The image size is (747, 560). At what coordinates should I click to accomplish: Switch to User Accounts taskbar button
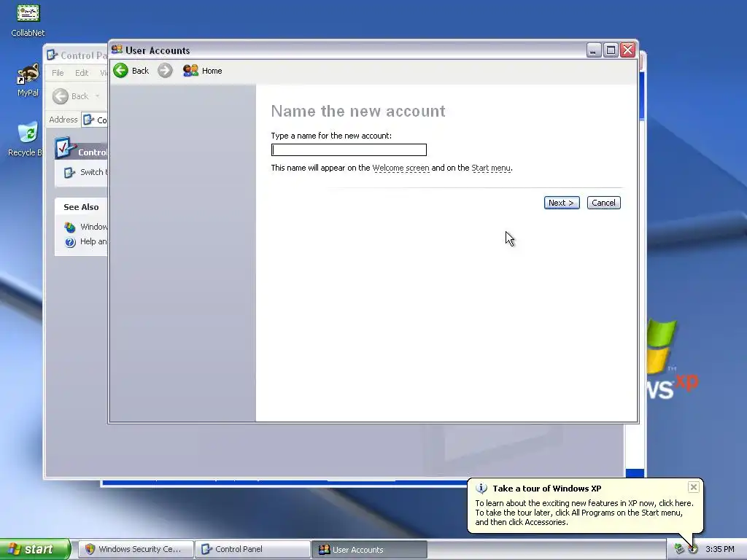tap(370, 550)
